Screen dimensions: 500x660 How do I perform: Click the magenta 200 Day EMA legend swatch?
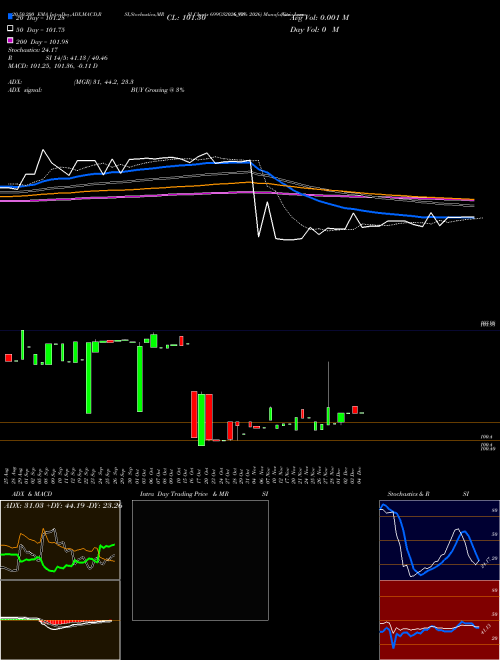coord(11,40)
